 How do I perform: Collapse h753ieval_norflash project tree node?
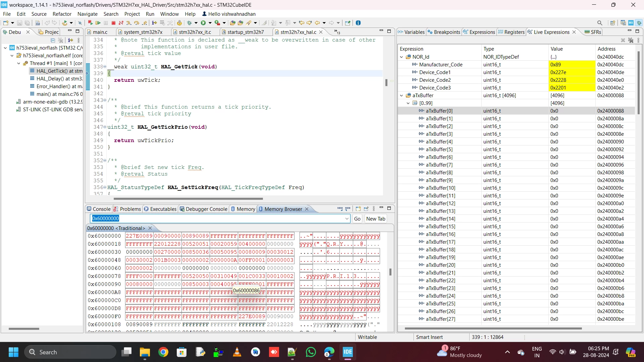point(5,48)
